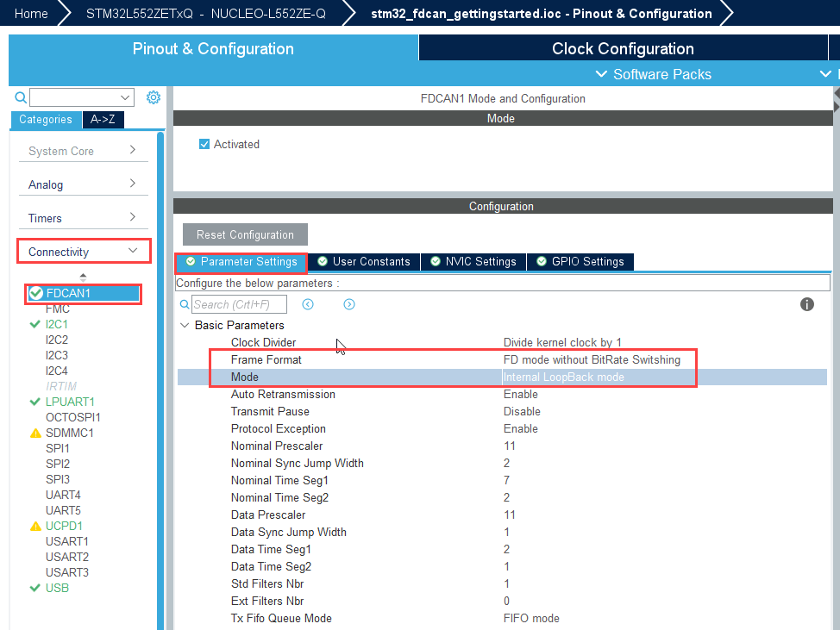Open the NVIC Settings tab
The width and height of the screenshot is (840, 630).
pos(473,261)
